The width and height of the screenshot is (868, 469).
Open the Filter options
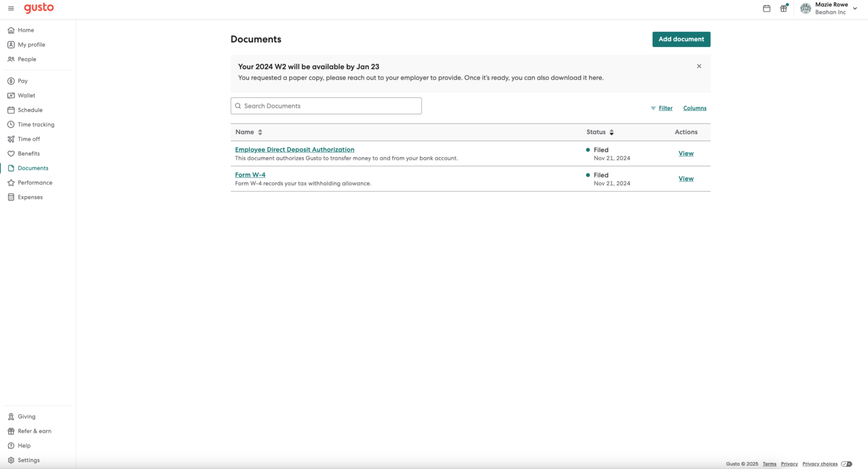click(661, 108)
